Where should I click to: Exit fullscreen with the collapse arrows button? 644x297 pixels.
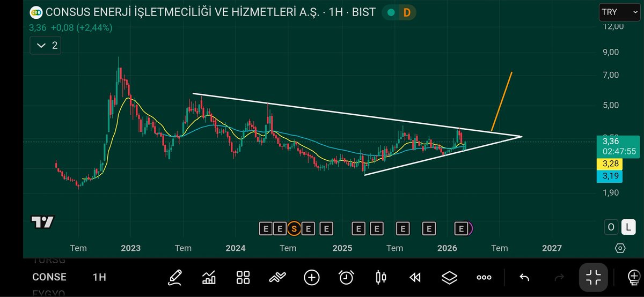(x=593, y=278)
